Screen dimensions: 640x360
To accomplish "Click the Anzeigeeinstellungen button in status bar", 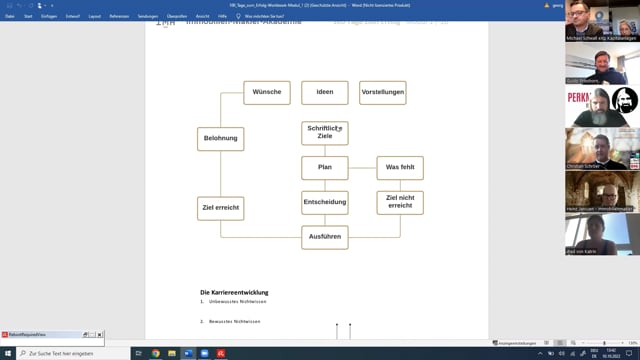I will pos(514,343).
